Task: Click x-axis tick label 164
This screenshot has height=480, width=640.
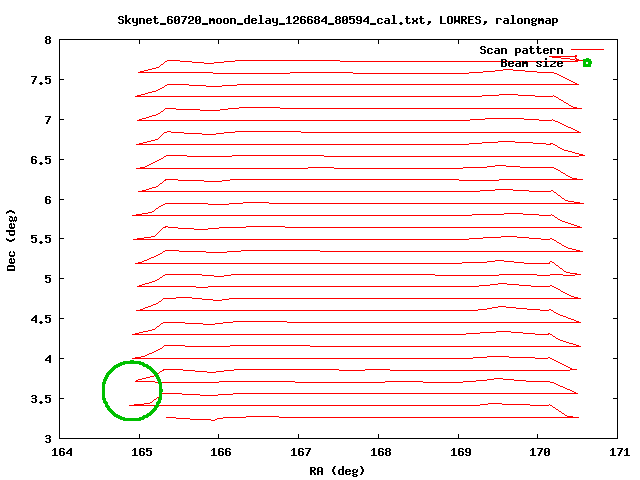Action: coord(62,452)
